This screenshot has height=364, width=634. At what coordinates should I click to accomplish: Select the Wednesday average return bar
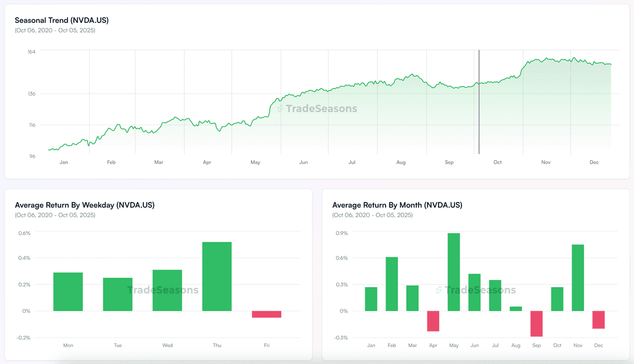167,291
